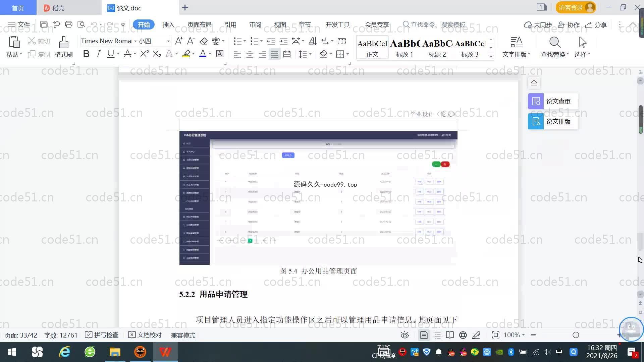Toggle page view layout icon

424,335
